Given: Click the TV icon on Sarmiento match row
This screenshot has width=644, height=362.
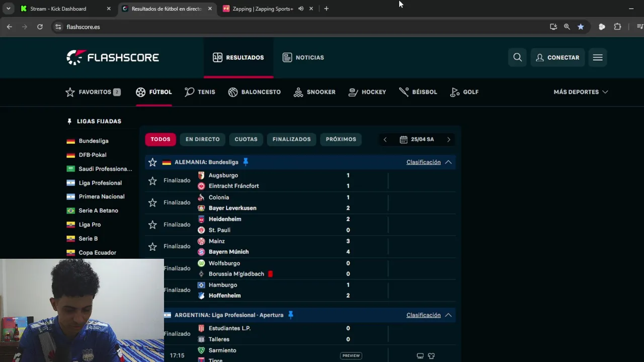Looking at the screenshot, I should coord(420,356).
